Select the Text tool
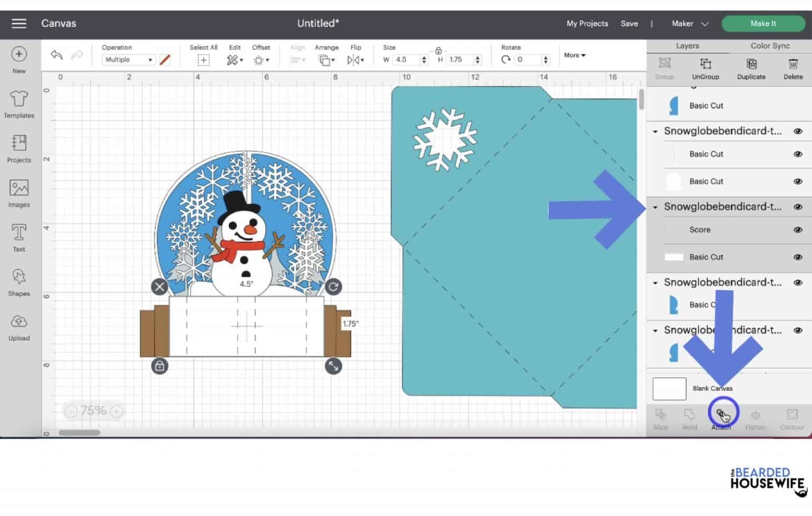The image size is (812, 516). 19,236
